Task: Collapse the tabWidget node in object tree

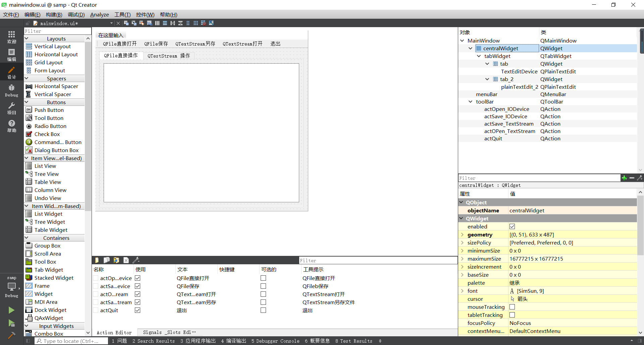Action: (479, 56)
